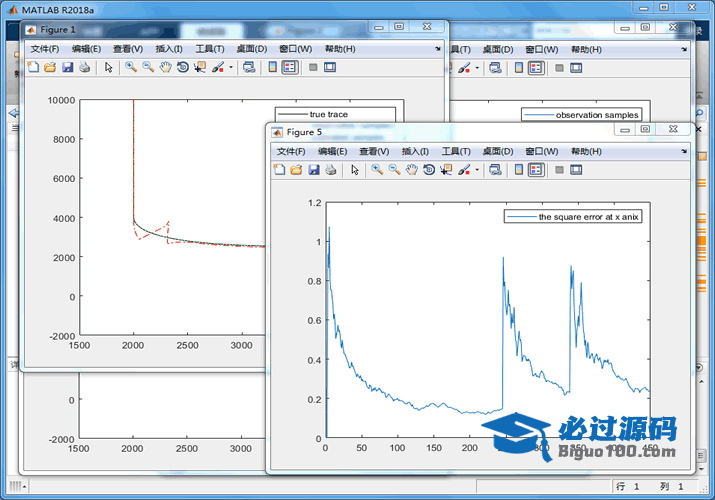Toggle Insert Legend in background figure toolbar
This screenshot has width=715, height=500.
[536, 68]
